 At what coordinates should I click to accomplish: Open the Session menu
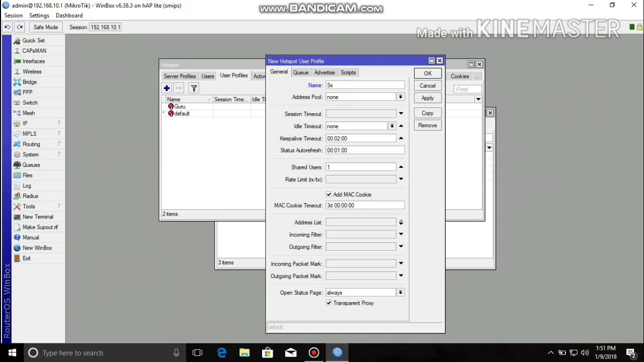point(14,16)
